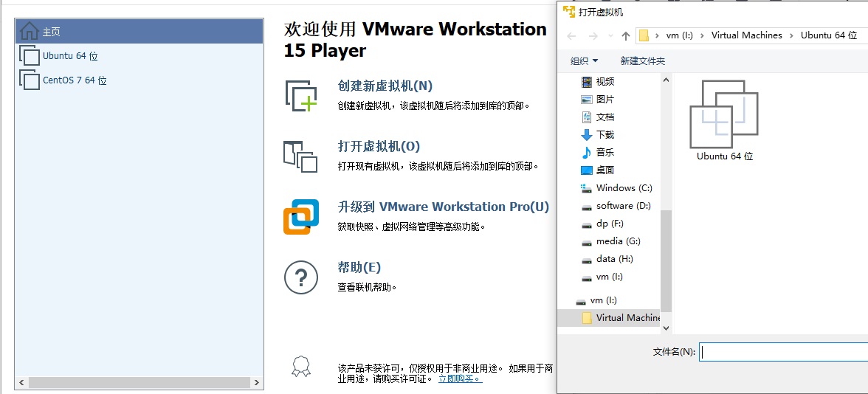Click the folder icon in the address bar

(x=644, y=35)
